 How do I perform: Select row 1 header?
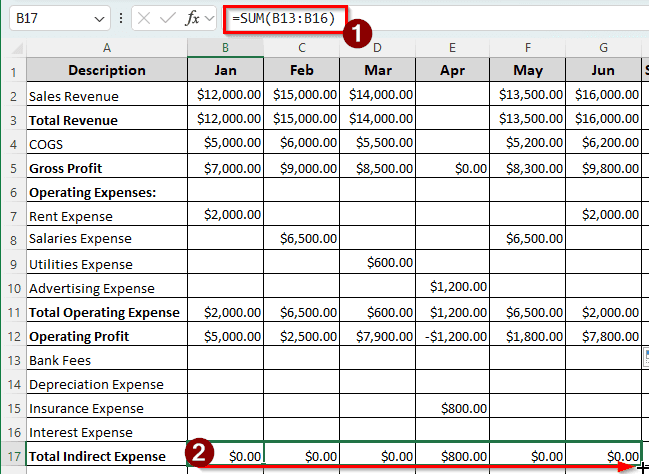point(14,72)
